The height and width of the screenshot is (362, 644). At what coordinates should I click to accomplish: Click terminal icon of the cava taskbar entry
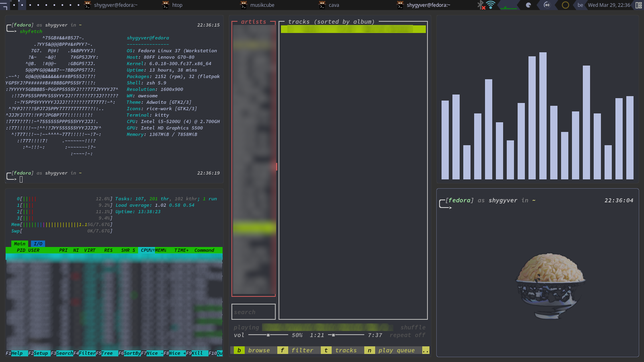coord(322,5)
